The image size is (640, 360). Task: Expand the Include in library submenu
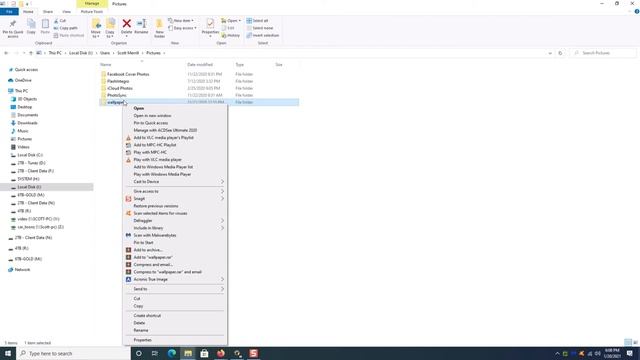[175, 228]
